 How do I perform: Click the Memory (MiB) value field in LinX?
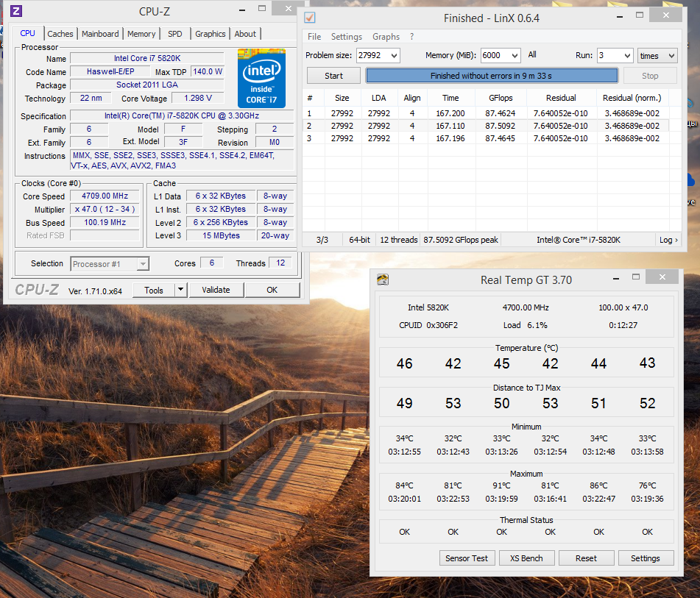500,55
